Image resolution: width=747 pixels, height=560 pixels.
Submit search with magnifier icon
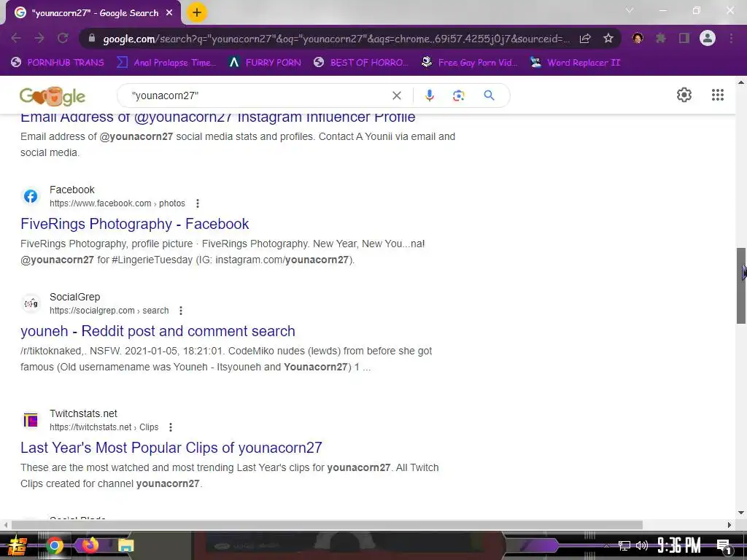(489, 96)
